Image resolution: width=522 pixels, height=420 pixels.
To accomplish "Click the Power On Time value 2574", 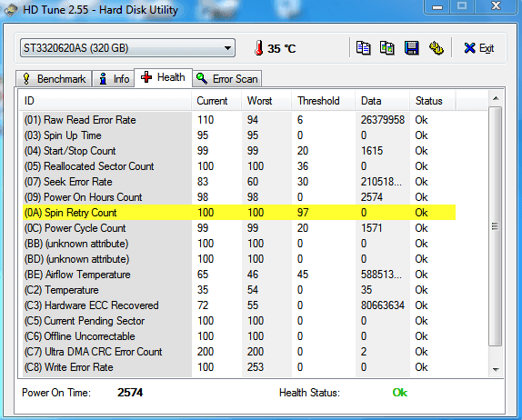I will (x=130, y=393).
